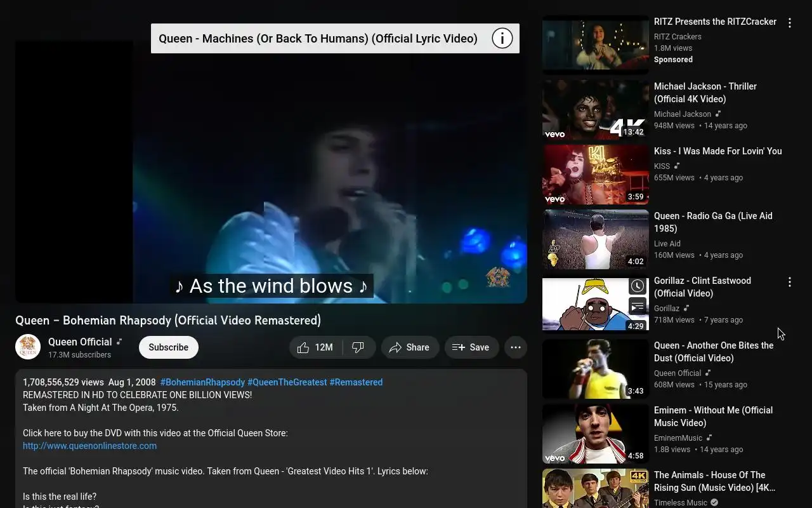Play Kiss I Was Made For Lovin' You thumbnail
The height and width of the screenshot is (508, 812).
coord(596,175)
